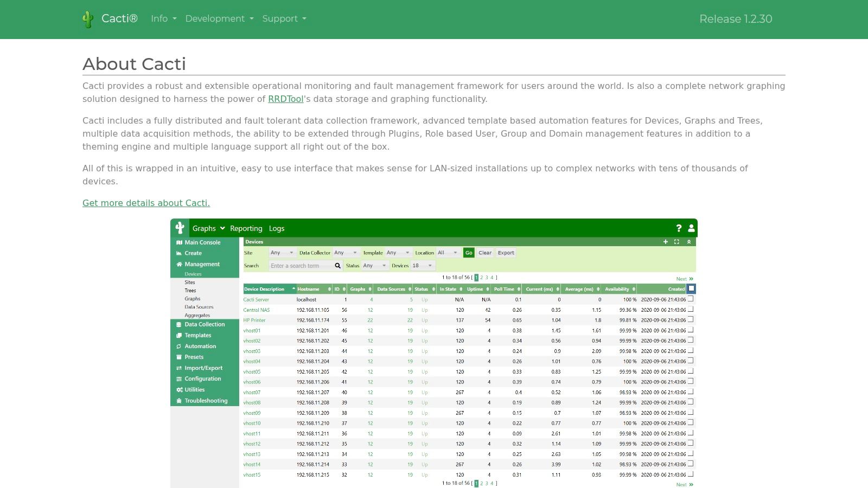
Task: Open the Location dropdown
Action: (448, 253)
